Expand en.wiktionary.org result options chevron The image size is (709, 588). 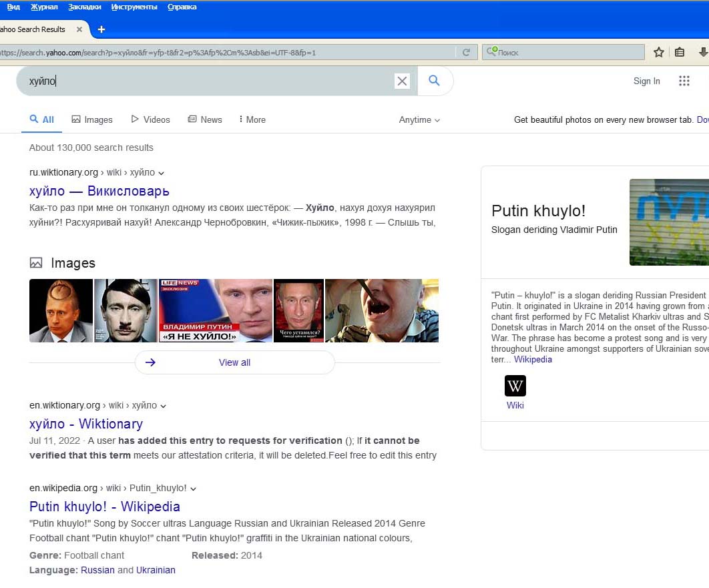(x=164, y=406)
